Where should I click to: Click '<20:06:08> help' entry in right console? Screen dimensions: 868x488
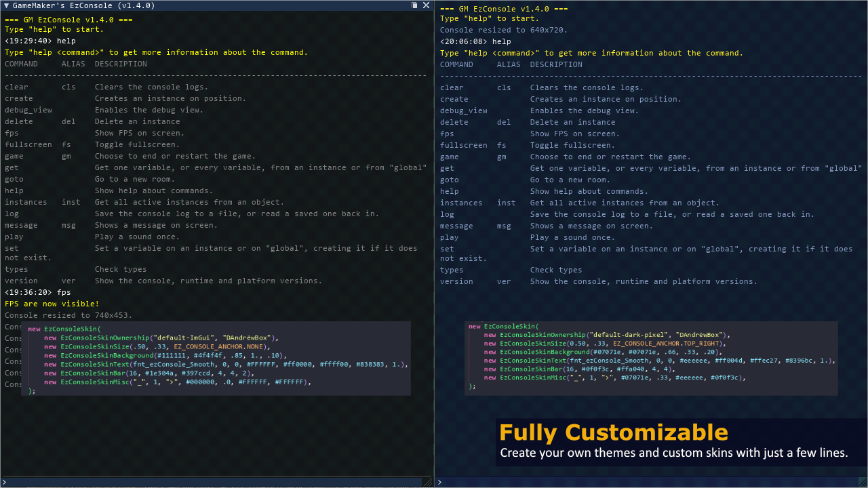pos(475,41)
